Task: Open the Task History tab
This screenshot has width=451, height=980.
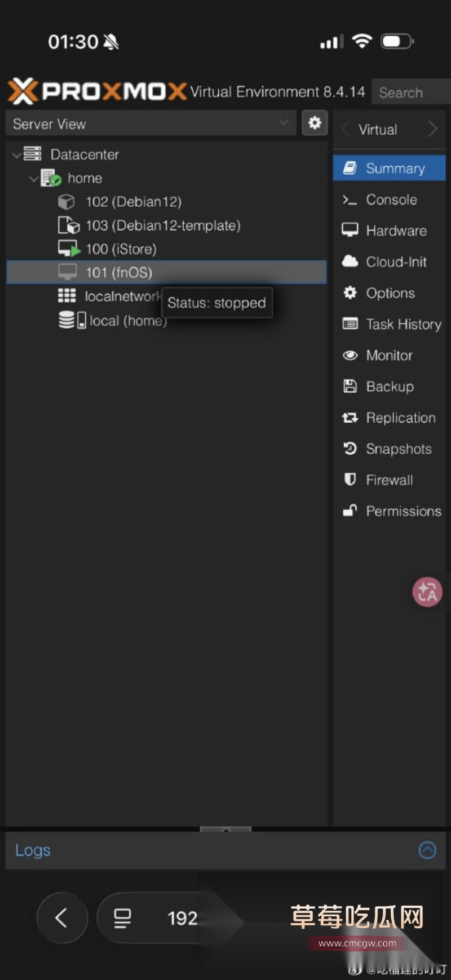Action: click(x=403, y=324)
